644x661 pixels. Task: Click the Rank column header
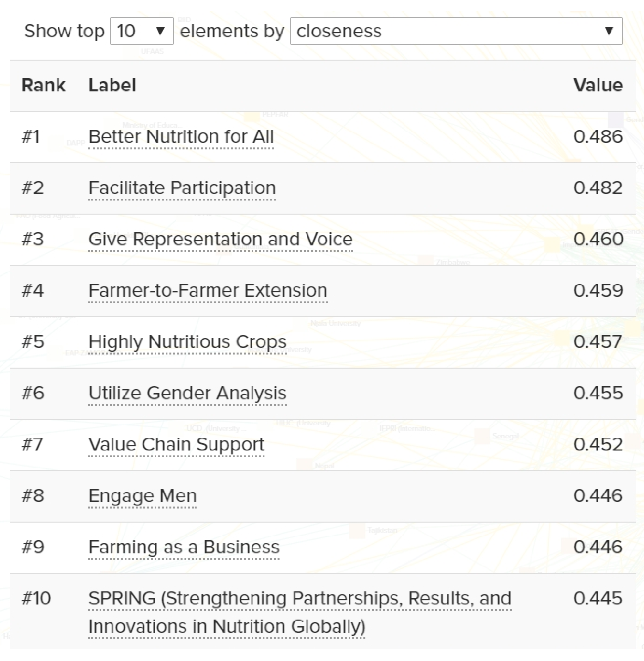coord(43,85)
